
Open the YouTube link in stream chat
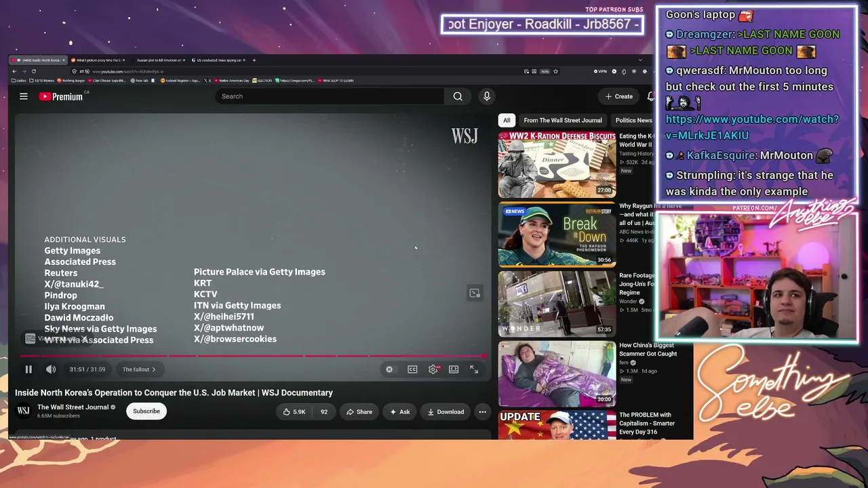click(x=752, y=127)
